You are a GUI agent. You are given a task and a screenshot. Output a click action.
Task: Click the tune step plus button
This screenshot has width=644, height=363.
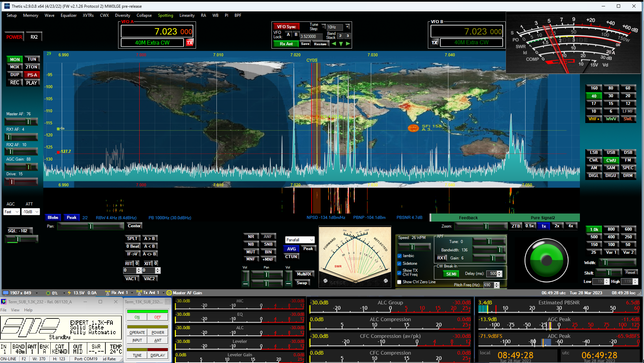point(347,27)
